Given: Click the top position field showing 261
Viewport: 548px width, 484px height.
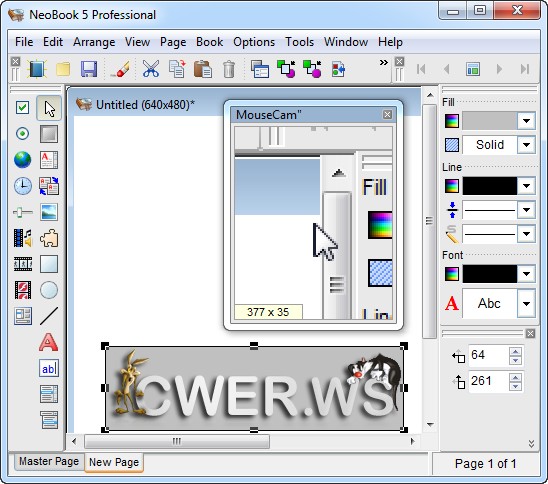Looking at the screenshot, I should 489,381.
